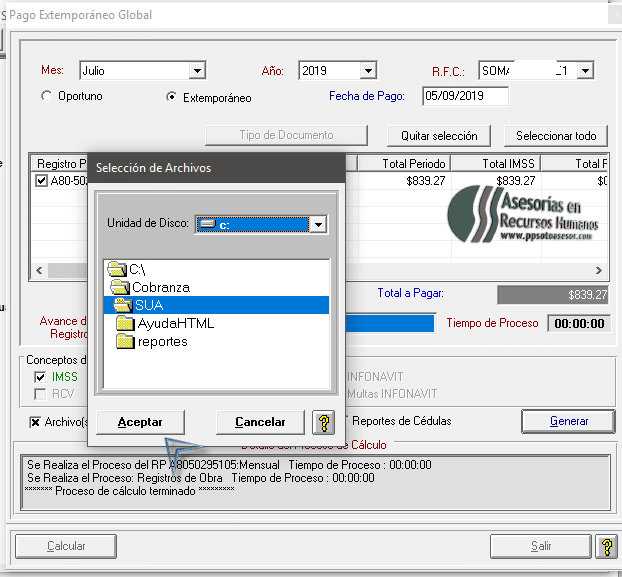This screenshot has width=622, height=577.
Task: Open the R.F.C. dropdown
Action: (585, 70)
